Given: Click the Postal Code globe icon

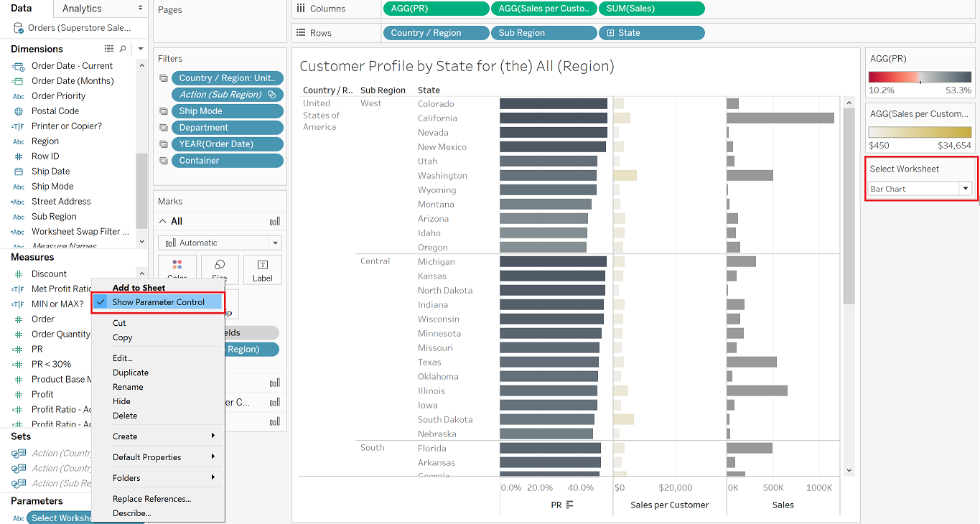Looking at the screenshot, I should pyautogui.click(x=19, y=111).
